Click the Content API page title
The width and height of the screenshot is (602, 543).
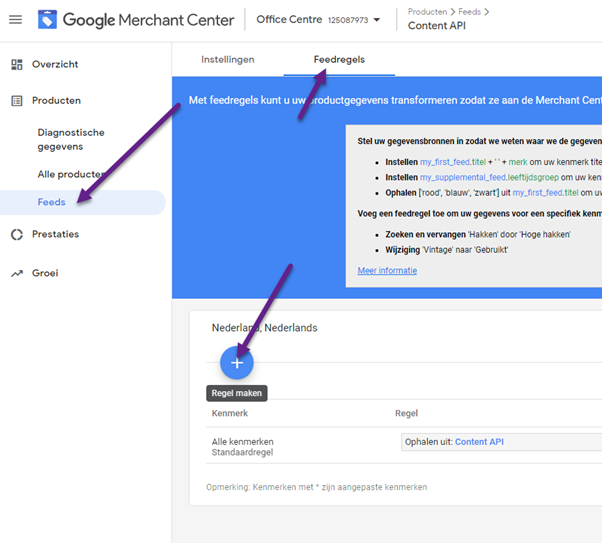click(437, 26)
